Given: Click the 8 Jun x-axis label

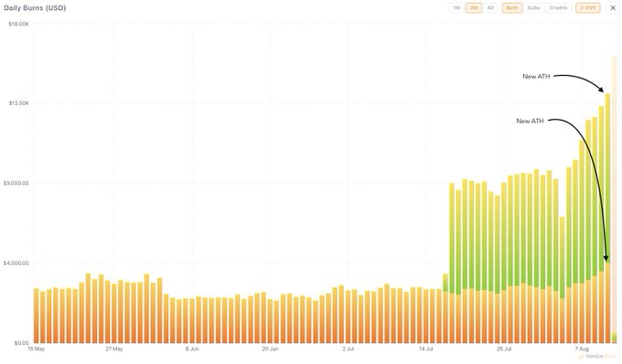Looking at the screenshot, I should (192, 349).
